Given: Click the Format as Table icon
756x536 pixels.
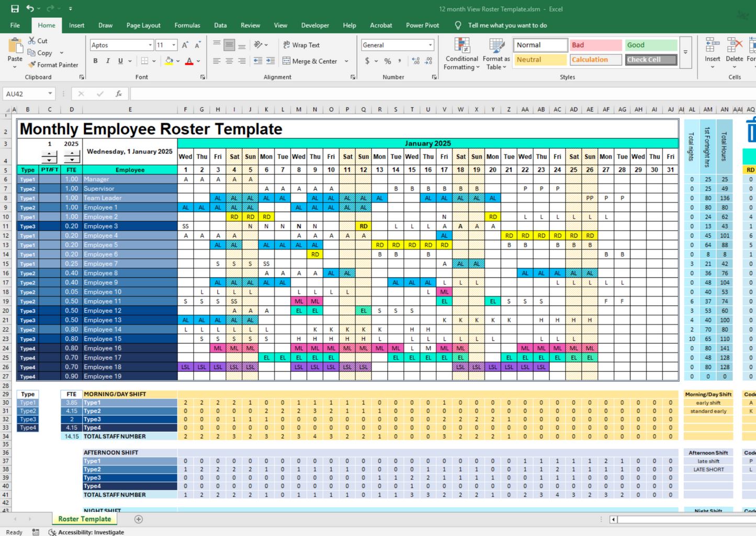Looking at the screenshot, I should click(x=496, y=46).
